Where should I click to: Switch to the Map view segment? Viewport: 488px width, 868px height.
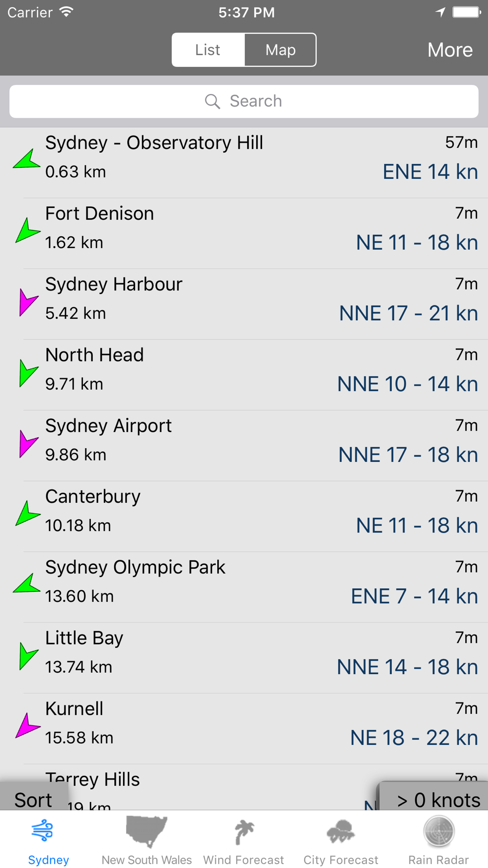[280, 50]
